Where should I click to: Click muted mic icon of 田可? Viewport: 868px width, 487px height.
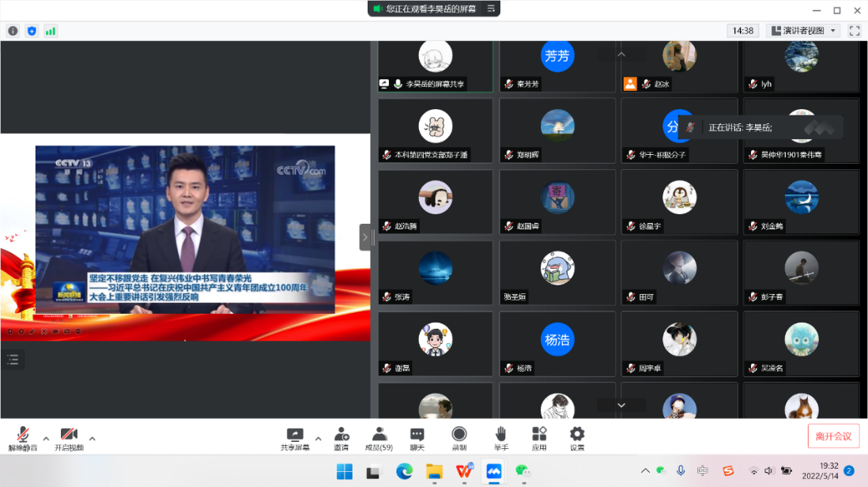[631, 297]
